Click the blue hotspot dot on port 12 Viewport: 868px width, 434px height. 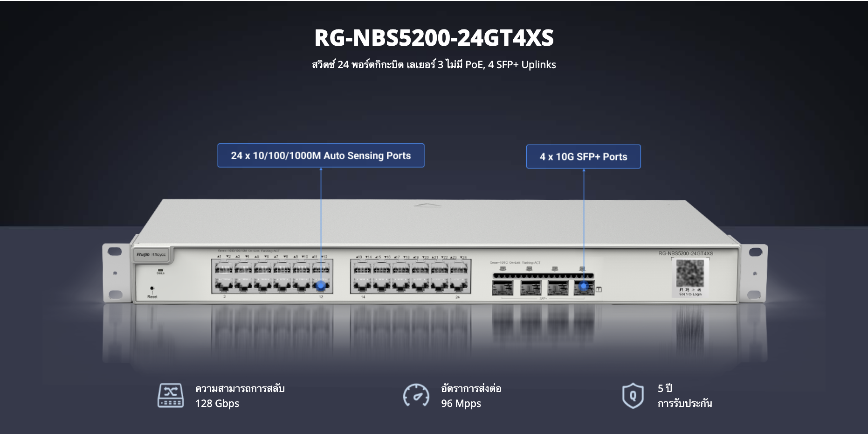pos(321,285)
